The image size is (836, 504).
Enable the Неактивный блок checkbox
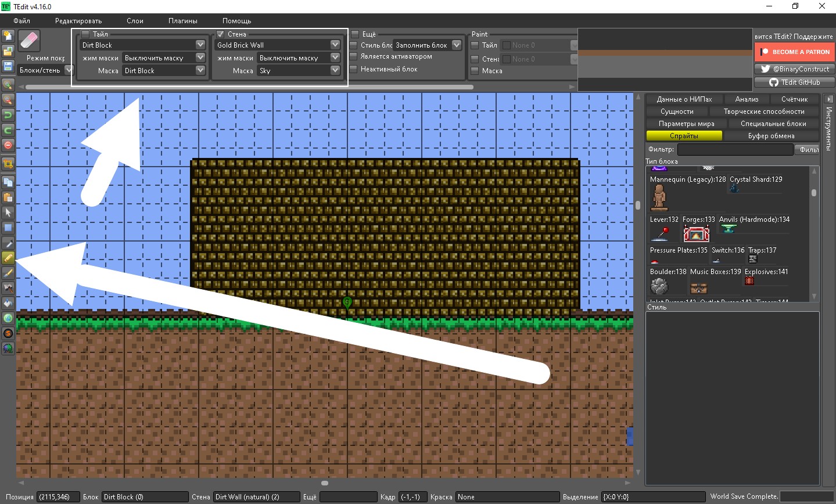pos(354,70)
